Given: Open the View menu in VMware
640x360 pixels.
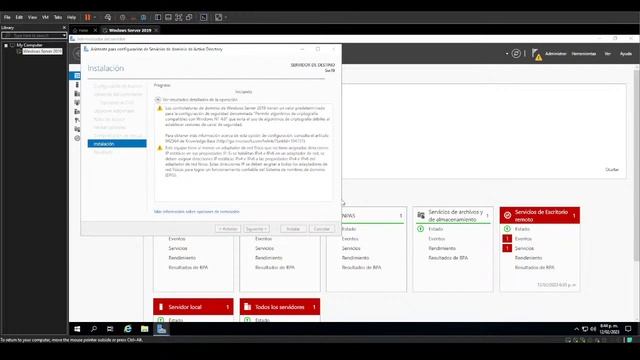Looking at the screenshot, I should coord(32,17).
